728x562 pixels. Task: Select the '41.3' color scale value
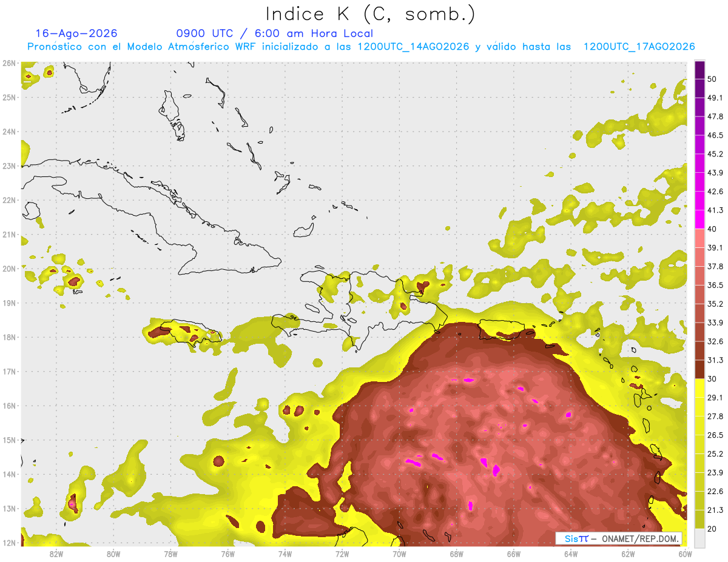[715, 211]
